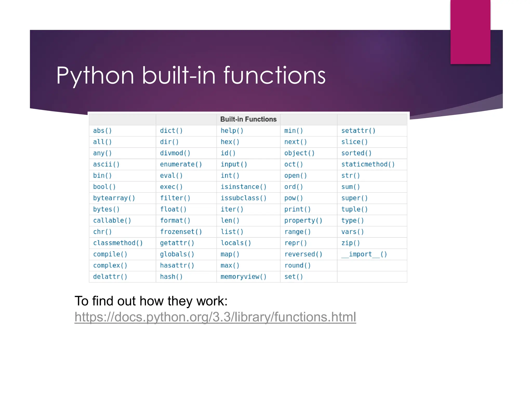Click the __import__() function link

point(364,254)
